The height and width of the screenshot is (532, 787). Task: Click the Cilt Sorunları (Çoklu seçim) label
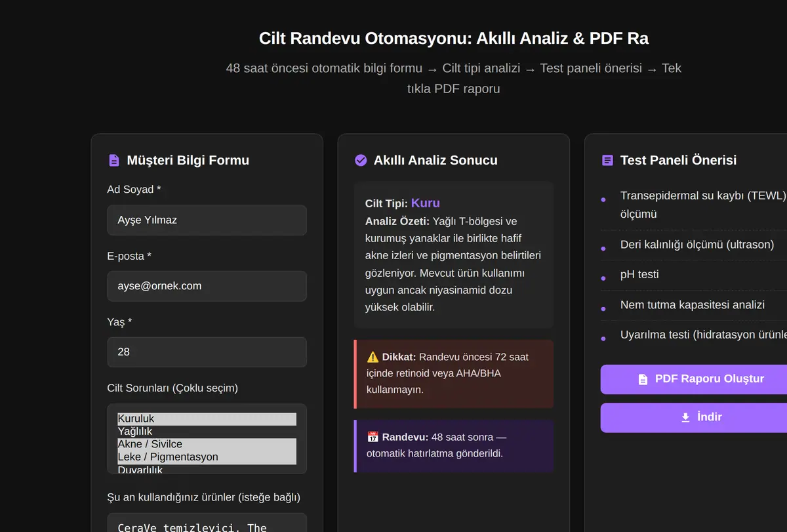[x=172, y=388]
